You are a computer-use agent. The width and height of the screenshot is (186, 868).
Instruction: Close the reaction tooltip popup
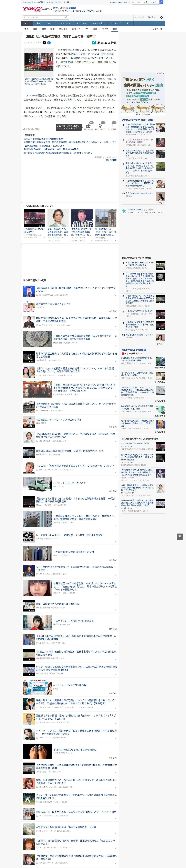click(81, 125)
